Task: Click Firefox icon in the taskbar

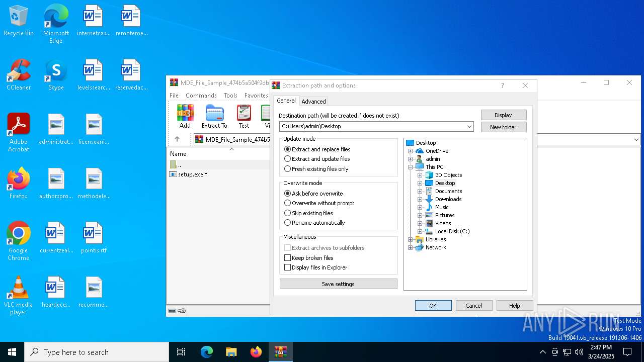Action: click(256, 352)
